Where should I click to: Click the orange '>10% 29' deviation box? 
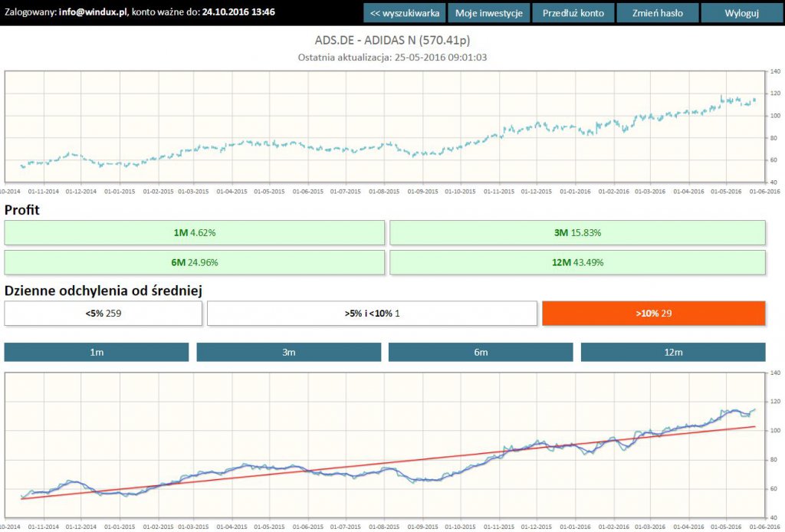[653, 313]
